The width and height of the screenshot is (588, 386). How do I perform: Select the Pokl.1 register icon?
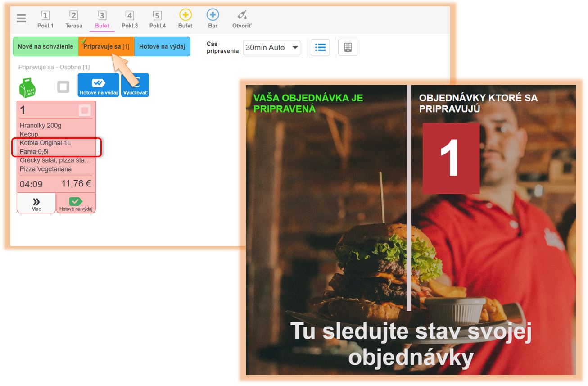tap(45, 19)
